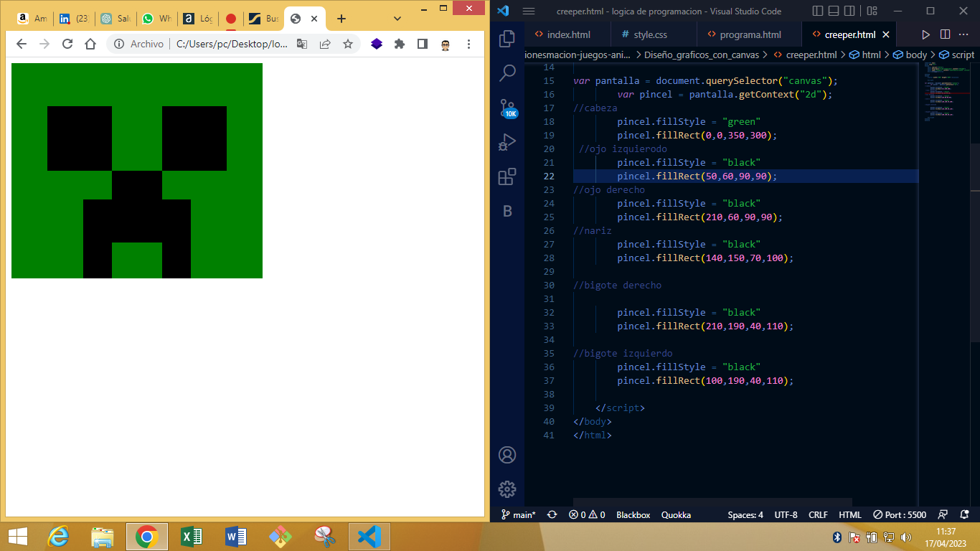Open volume control in system tray
The width and height of the screenshot is (980, 551).
click(906, 537)
